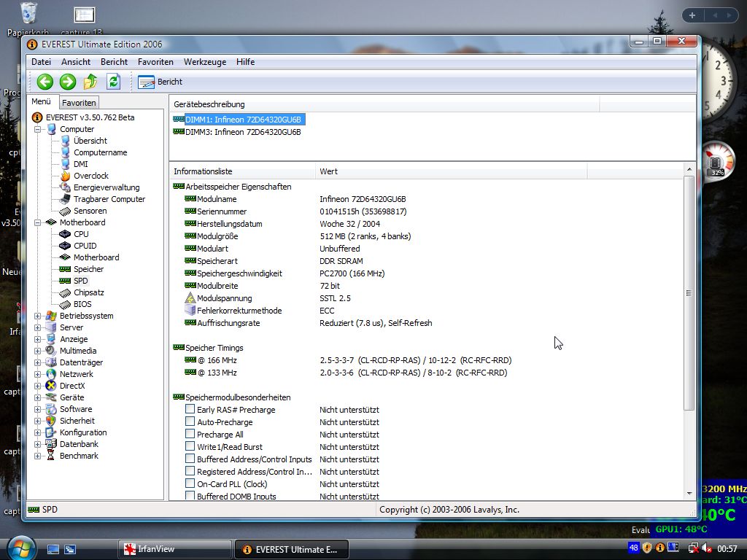Image resolution: width=747 pixels, height=560 pixels.
Task: Click the volume muted tray icon
Action: (706, 548)
